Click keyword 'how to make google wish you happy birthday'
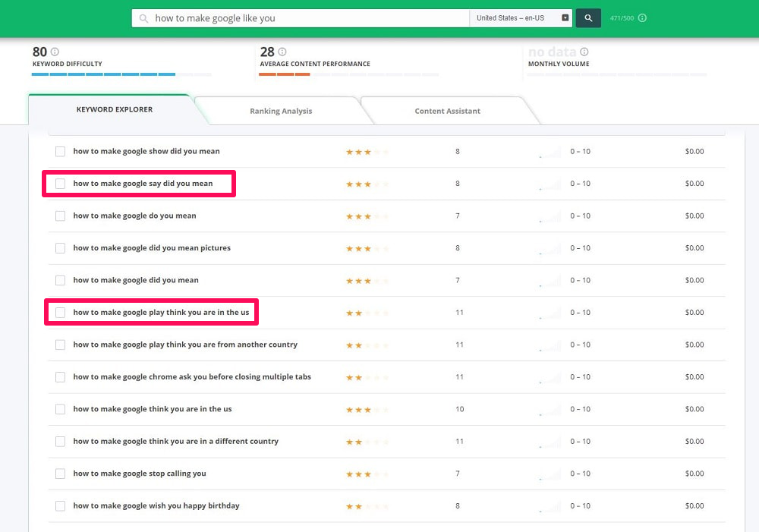Screen dimensions: 759x532 tap(156, 505)
